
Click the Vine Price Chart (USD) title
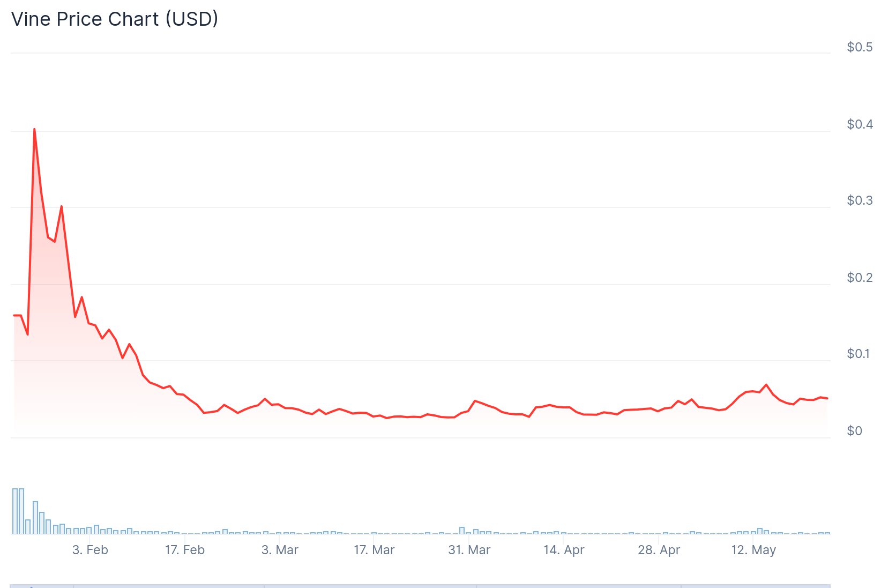[115, 19]
